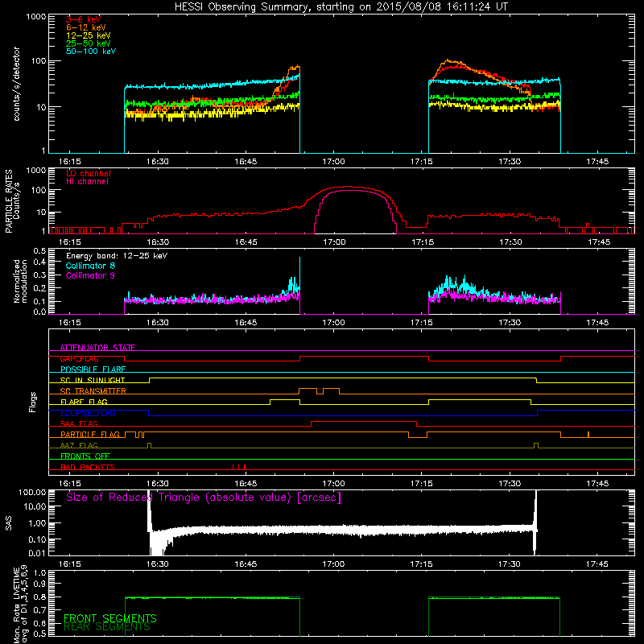Click the BAD_PACKETS flag label
Screen dimensions: 644x644
tap(88, 468)
